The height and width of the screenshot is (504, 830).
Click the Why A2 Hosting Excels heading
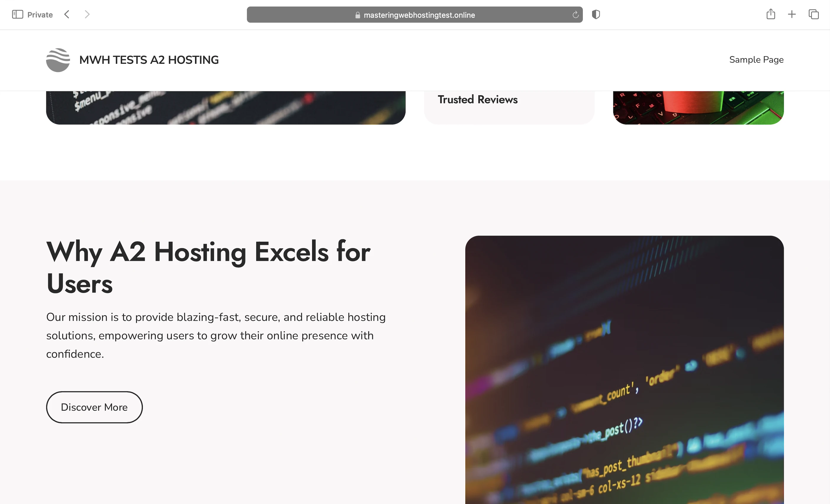(x=208, y=268)
